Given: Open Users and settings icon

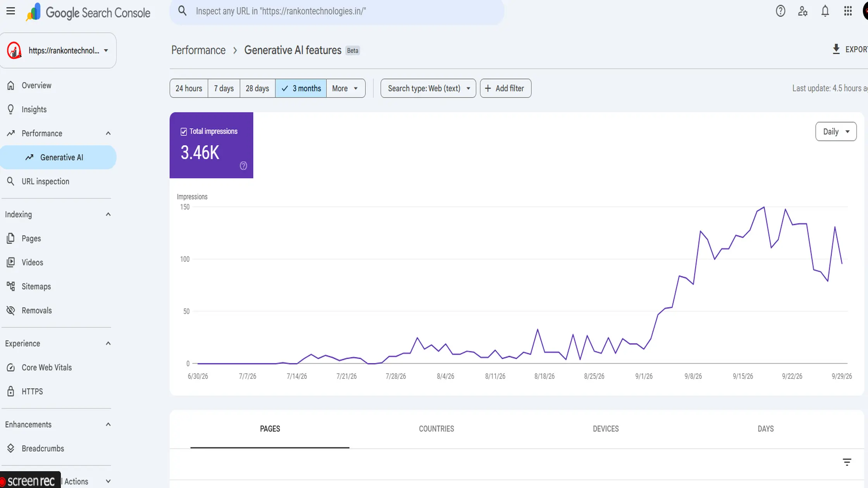Looking at the screenshot, I should (x=803, y=11).
